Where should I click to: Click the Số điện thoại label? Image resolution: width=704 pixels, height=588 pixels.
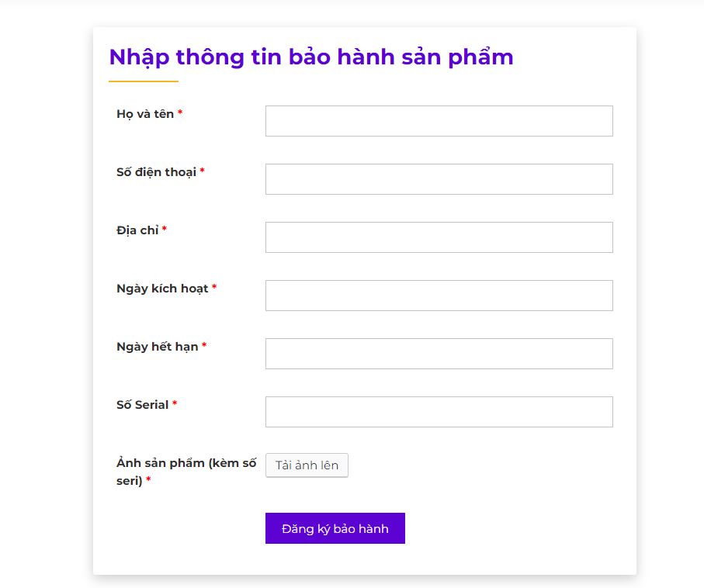point(156,172)
